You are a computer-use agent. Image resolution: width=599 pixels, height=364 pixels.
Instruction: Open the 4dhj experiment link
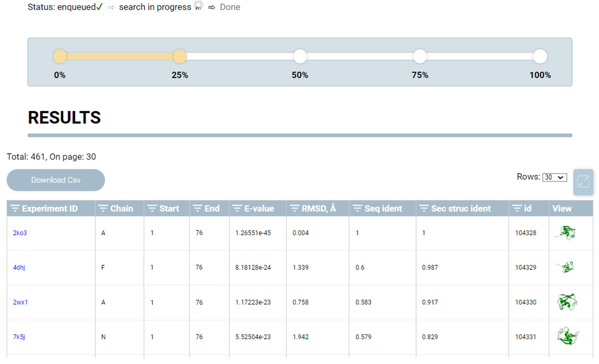click(19, 267)
